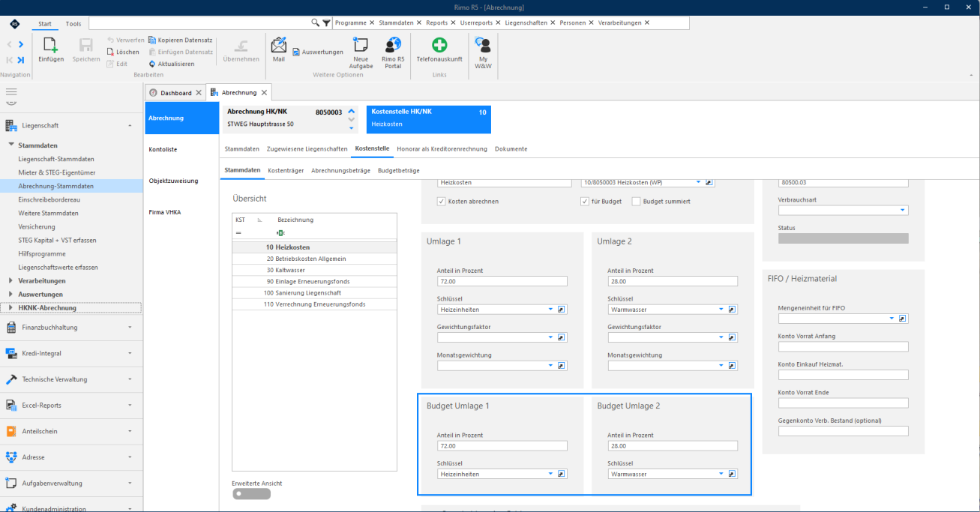
Task: Open Kontoliste in the left panel
Action: coord(163,150)
